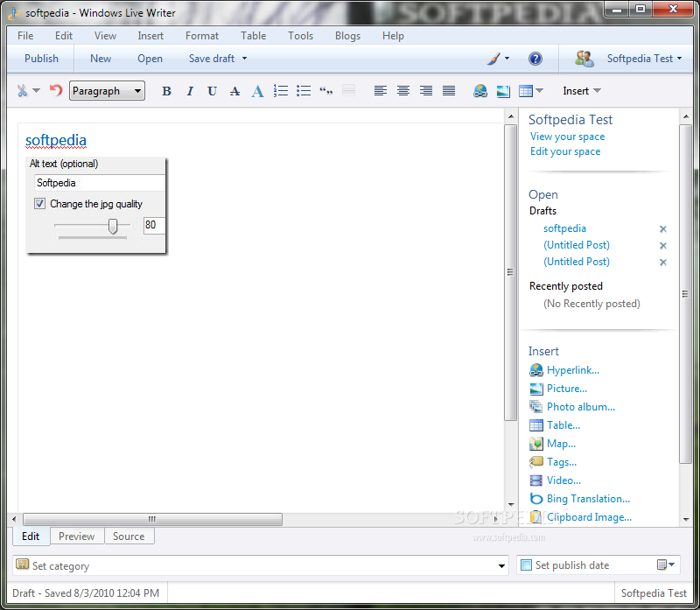Expand the Cut tool dropdown arrow
The height and width of the screenshot is (610, 700).
(x=36, y=91)
